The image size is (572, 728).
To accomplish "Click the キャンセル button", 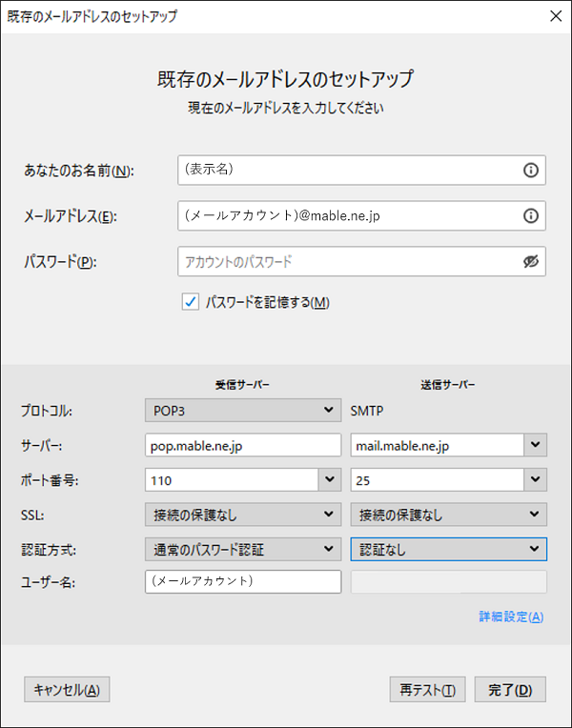I will (67, 690).
